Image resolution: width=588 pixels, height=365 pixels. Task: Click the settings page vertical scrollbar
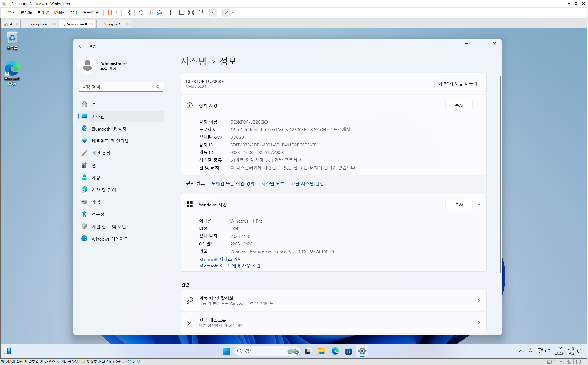[x=500, y=174]
